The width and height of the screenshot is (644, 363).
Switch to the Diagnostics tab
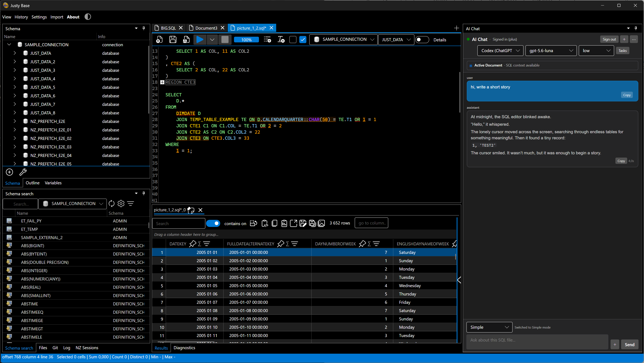[184, 348]
